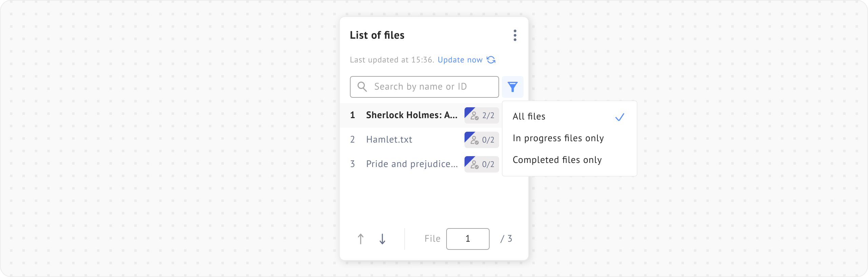
Task: Click the refresh arrows icon
Action: click(491, 60)
